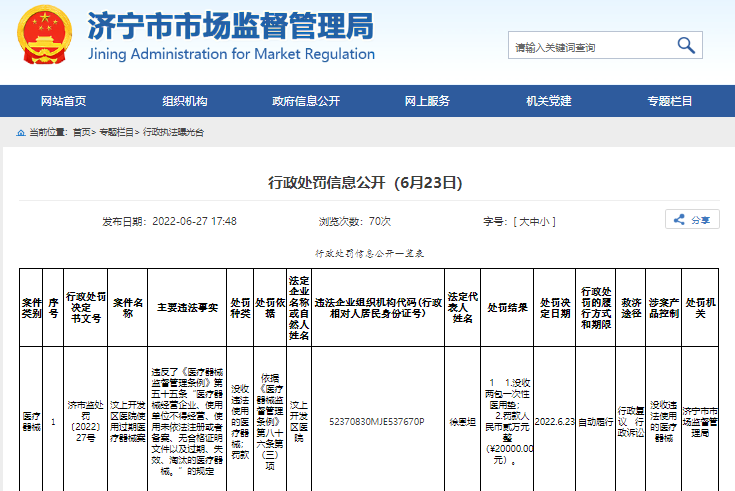This screenshot has height=491, width=735.
Task: Click the national emblem logo
Action: (43, 36)
